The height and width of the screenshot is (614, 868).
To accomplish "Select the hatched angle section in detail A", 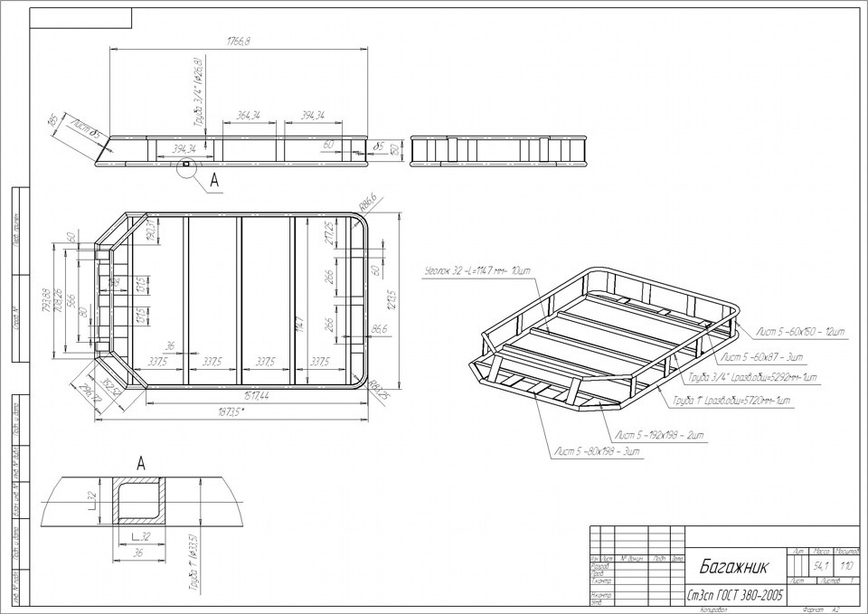I will 138,501.
